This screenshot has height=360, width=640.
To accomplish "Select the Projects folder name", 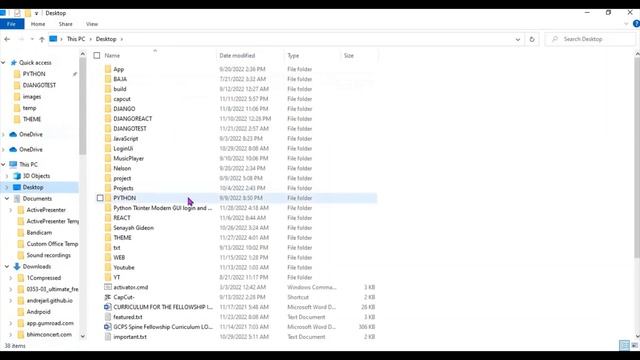I will (x=123, y=188).
